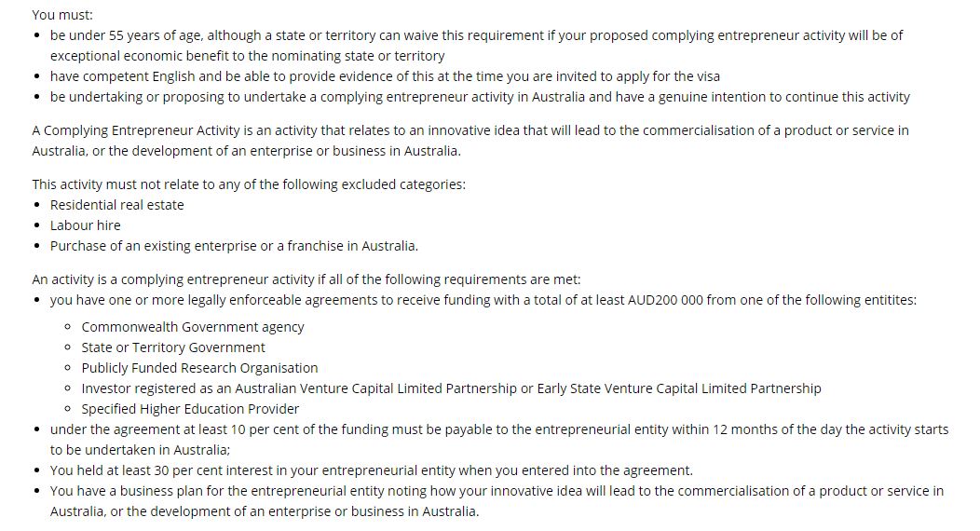Click the 'AUD200 000' funding requirement bullet
The width and height of the screenshot is (980, 531).
point(483,300)
